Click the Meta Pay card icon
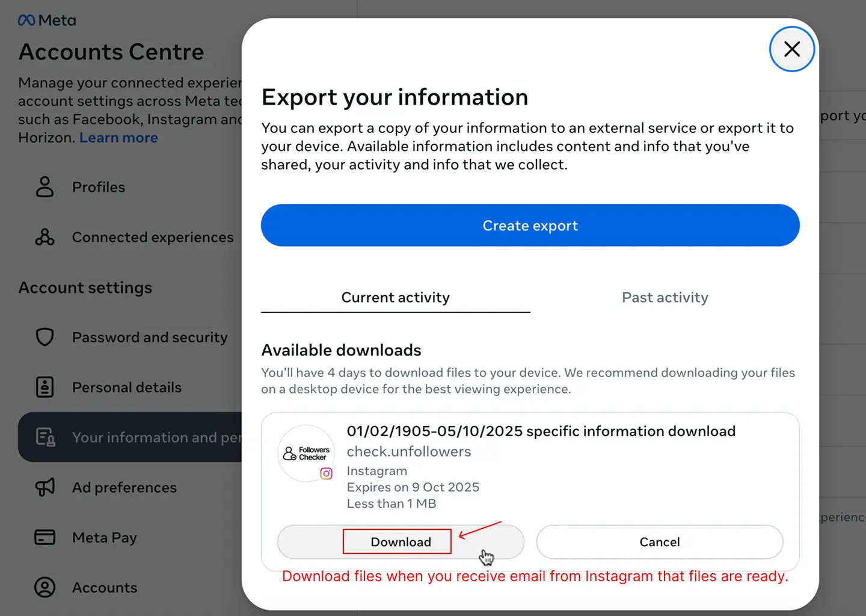Viewport: 866px width, 616px height. pyautogui.click(x=45, y=537)
